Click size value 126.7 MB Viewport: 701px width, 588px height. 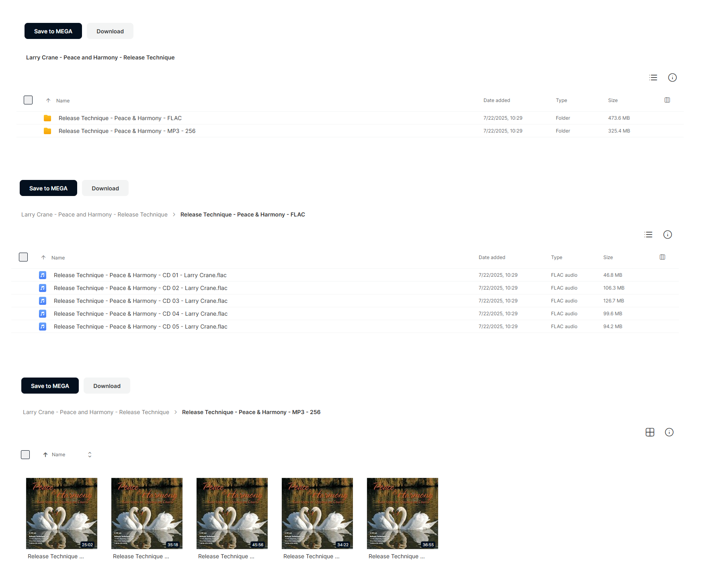pos(614,301)
